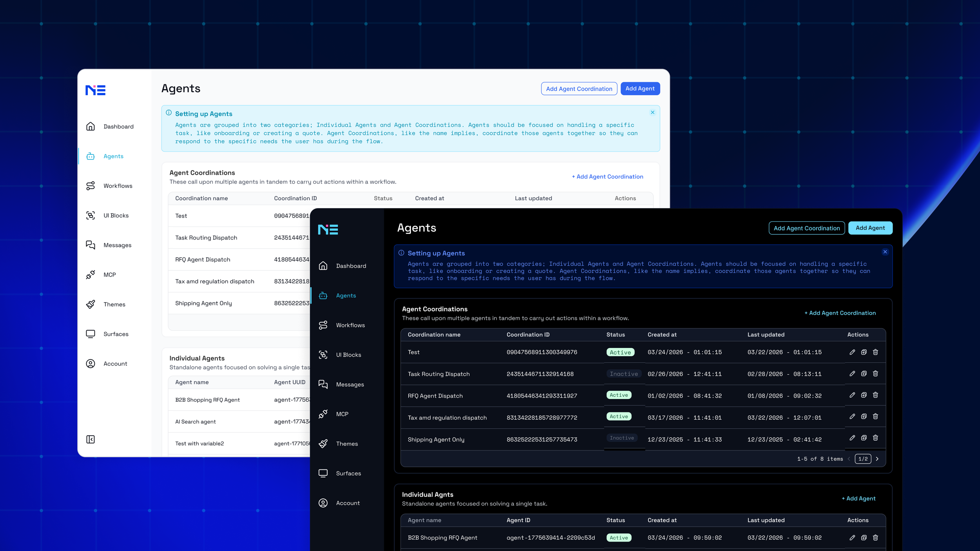Click Last updated column header, light window

(534, 198)
